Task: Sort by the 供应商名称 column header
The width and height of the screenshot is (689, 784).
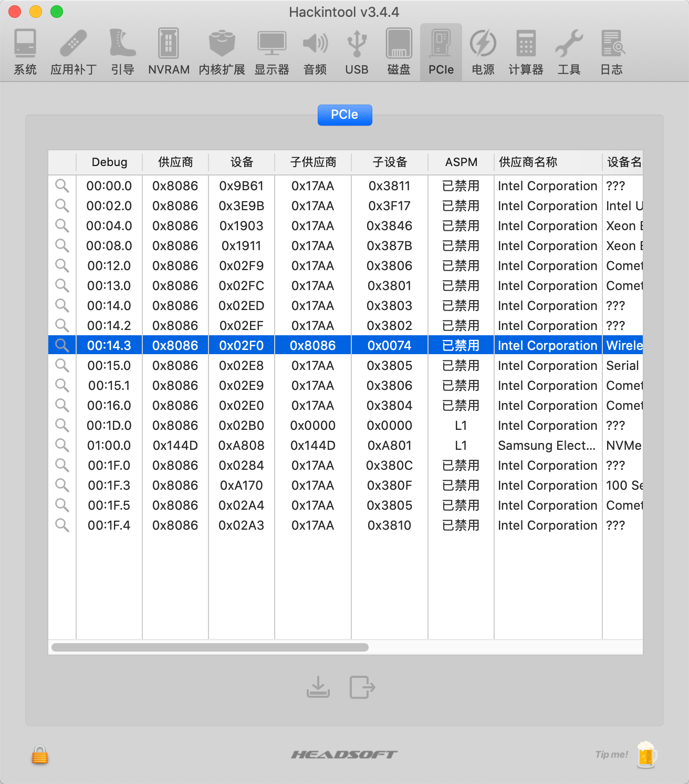Action: pyautogui.click(x=548, y=162)
